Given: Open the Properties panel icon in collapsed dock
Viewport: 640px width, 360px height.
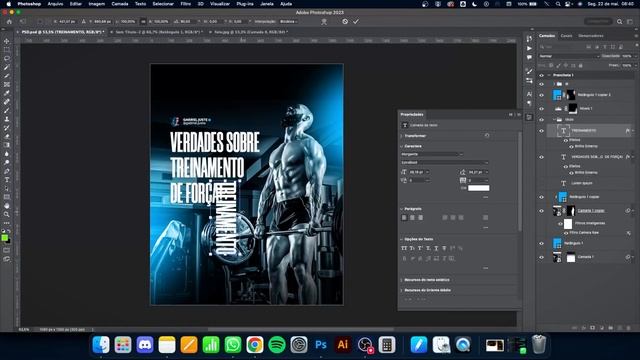Looking at the screenshot, I should point(529,118).
